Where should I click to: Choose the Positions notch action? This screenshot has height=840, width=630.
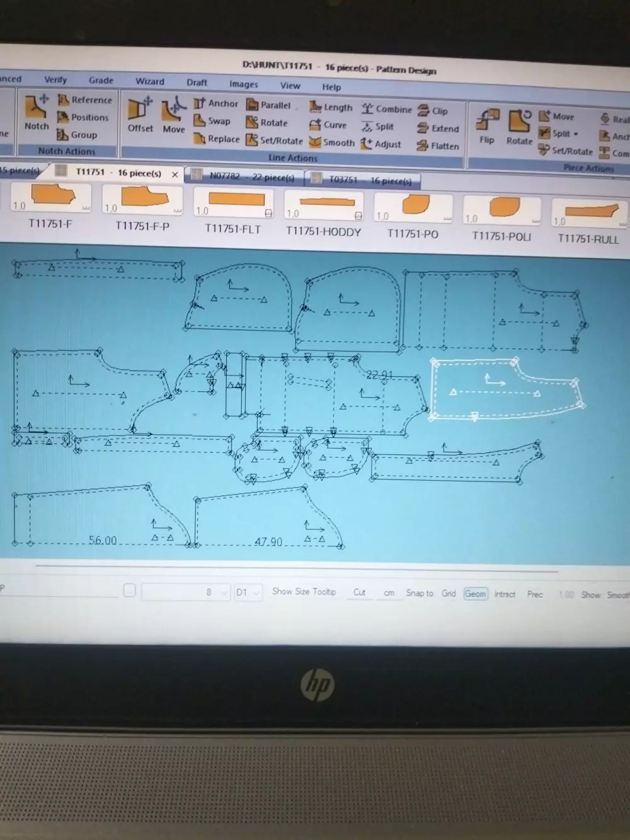[x=83, y=117]
